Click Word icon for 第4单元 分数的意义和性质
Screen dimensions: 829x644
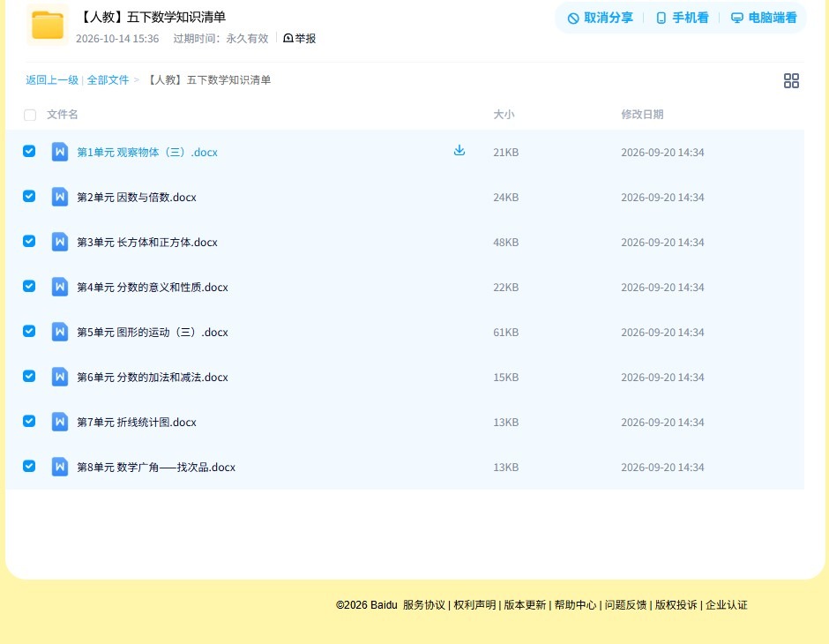click(x=60, y=287)
